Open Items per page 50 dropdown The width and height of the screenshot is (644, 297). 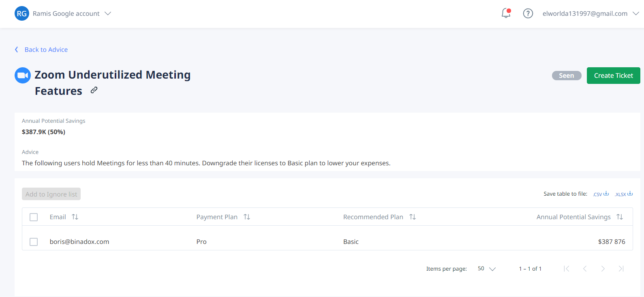coord(487,269)
